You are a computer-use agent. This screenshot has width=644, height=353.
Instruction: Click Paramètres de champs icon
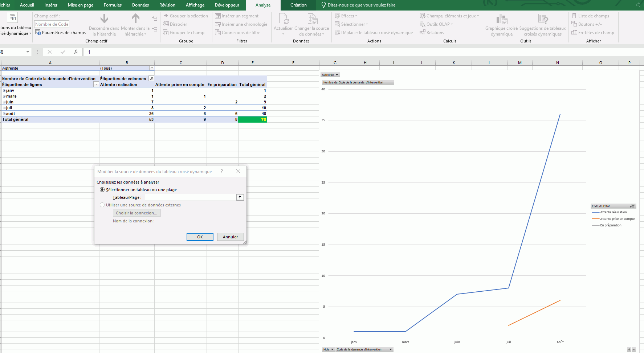(38, 33)
